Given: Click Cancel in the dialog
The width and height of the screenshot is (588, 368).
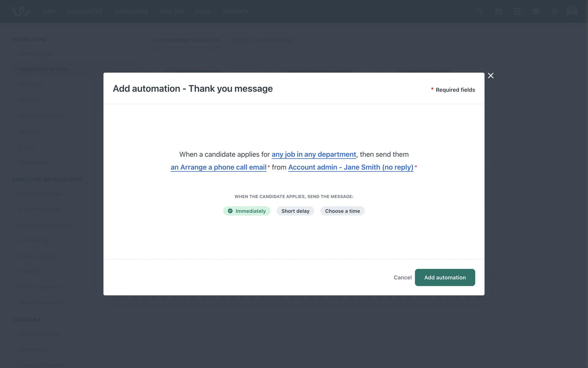Looking at the screenshot, I should tap(402, 278).
